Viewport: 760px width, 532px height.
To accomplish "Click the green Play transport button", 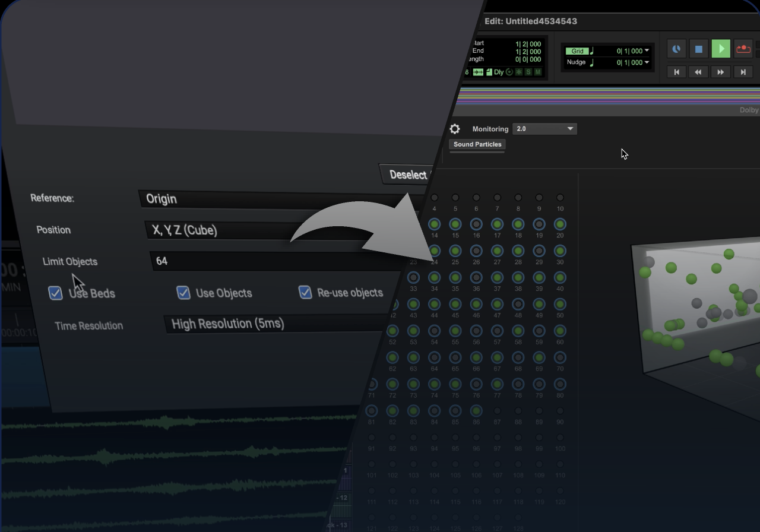I will tap(721, 49).
